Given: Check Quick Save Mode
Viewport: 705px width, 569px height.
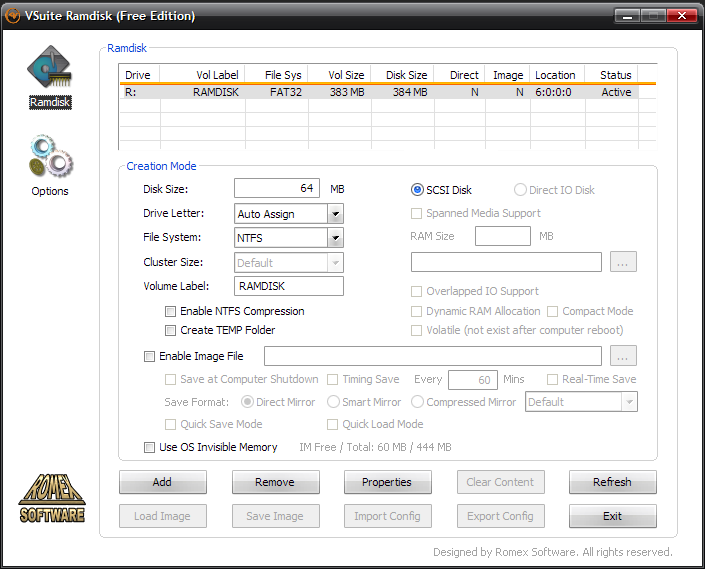Looking at the screenshot, I should (x=170, y=425).
